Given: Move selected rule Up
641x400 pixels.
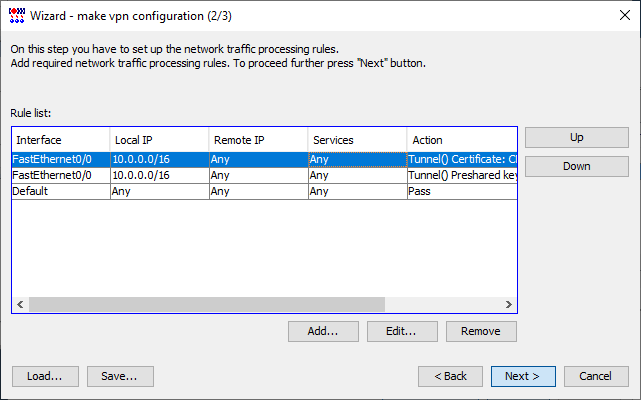Looking at the screenshot, I should 577,137.
